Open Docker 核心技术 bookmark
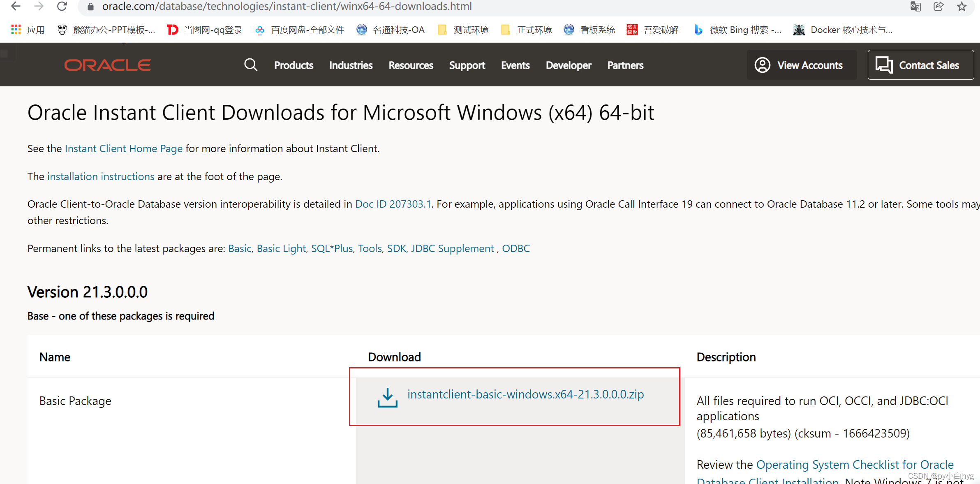 [x=843, y=30]
